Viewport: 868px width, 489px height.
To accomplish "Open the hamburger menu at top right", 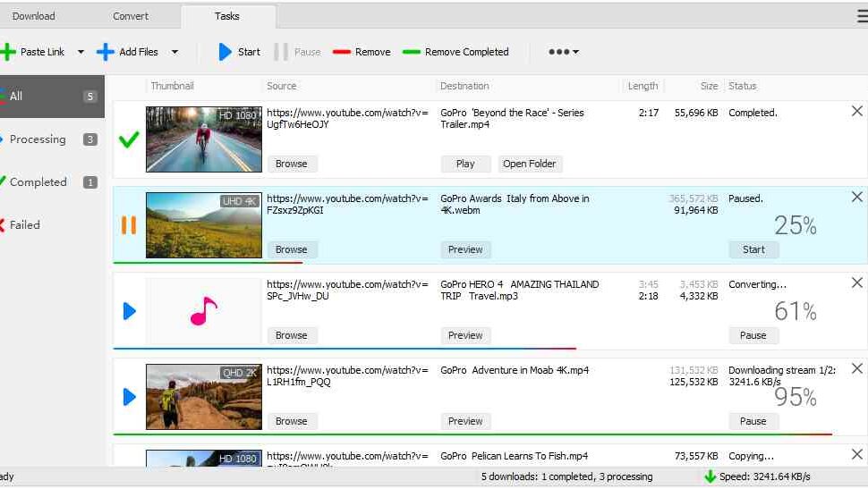I will click(x=862, y=16).
